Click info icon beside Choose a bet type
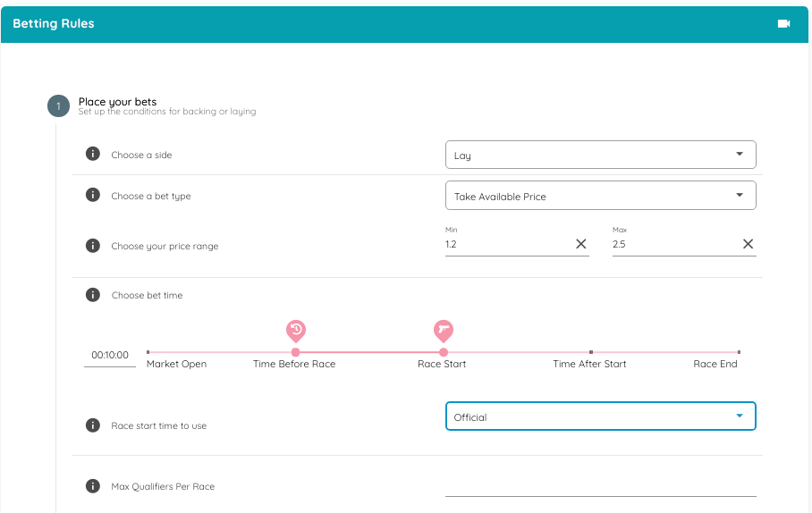 tap(92, 195)
